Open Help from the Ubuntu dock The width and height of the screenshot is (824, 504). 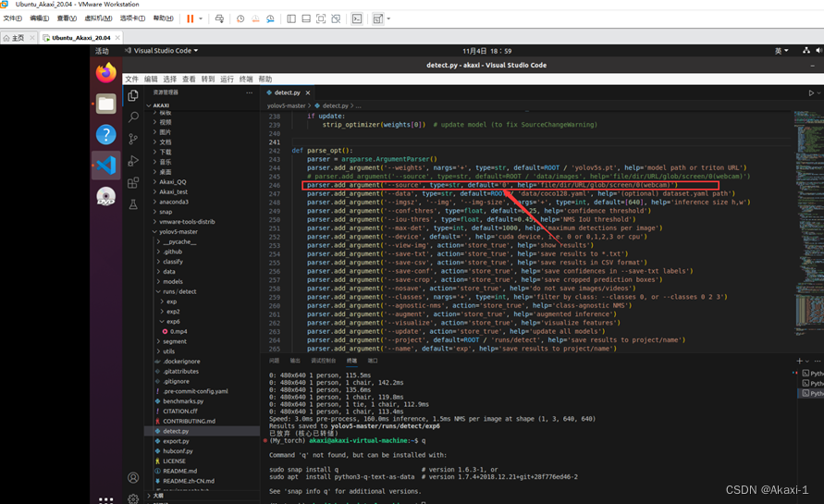point(106,134)
